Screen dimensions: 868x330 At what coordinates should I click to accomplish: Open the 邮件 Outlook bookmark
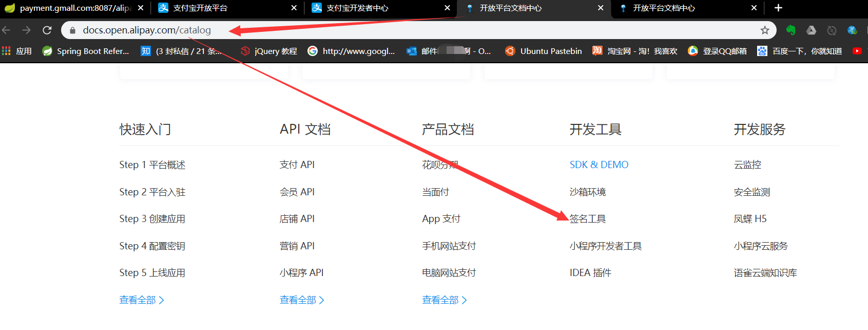tap(449, 51)
